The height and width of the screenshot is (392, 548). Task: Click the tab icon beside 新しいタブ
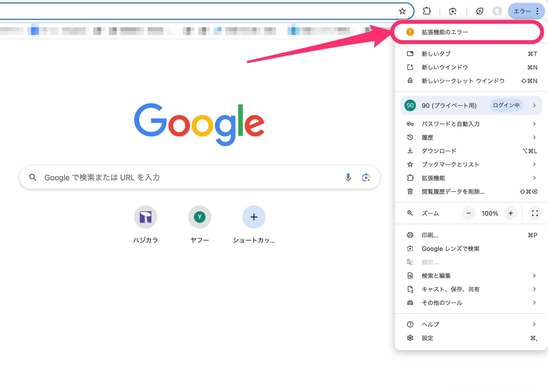(410, 54)
